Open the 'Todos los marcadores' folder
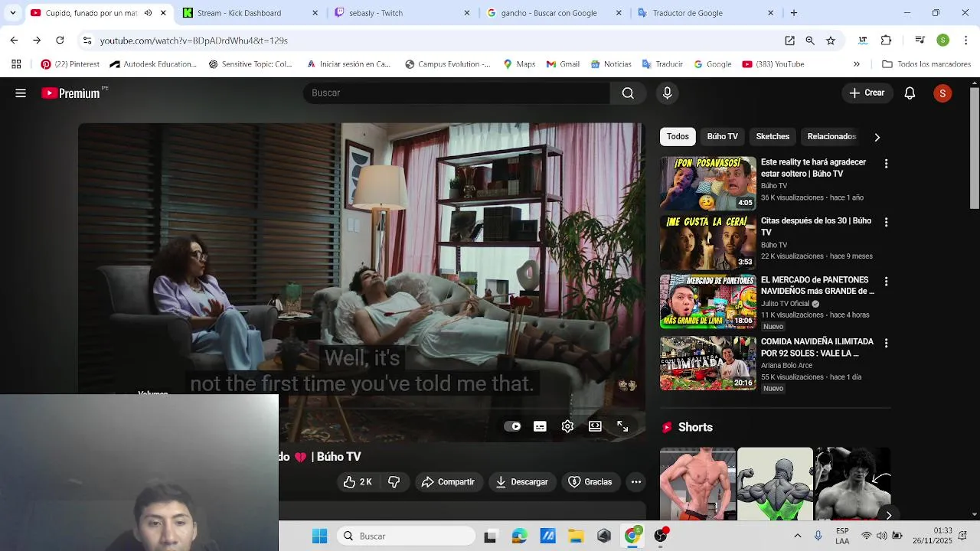 coord(926,64)
